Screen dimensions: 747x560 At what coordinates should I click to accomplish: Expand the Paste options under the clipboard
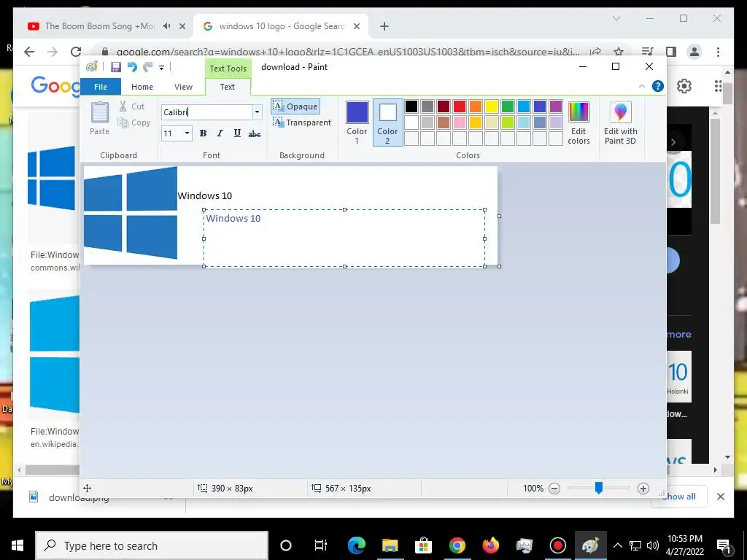tap(99, 131)
